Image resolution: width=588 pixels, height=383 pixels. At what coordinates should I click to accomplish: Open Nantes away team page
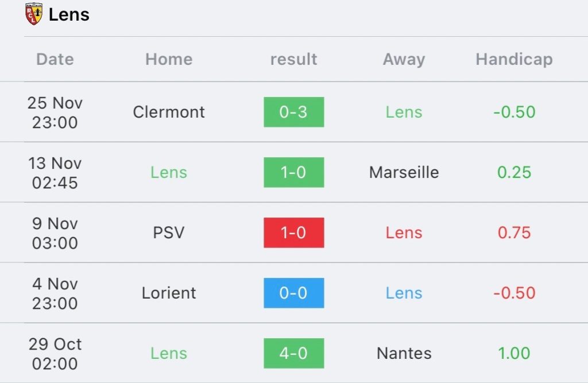(x=404, y=353)
